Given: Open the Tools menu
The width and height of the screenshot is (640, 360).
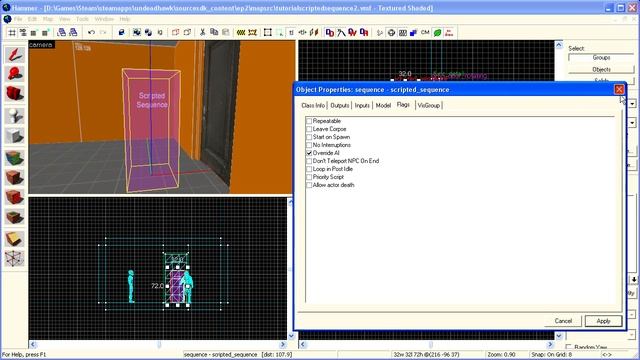Looking at the screenshot, I should coord(82,19).
